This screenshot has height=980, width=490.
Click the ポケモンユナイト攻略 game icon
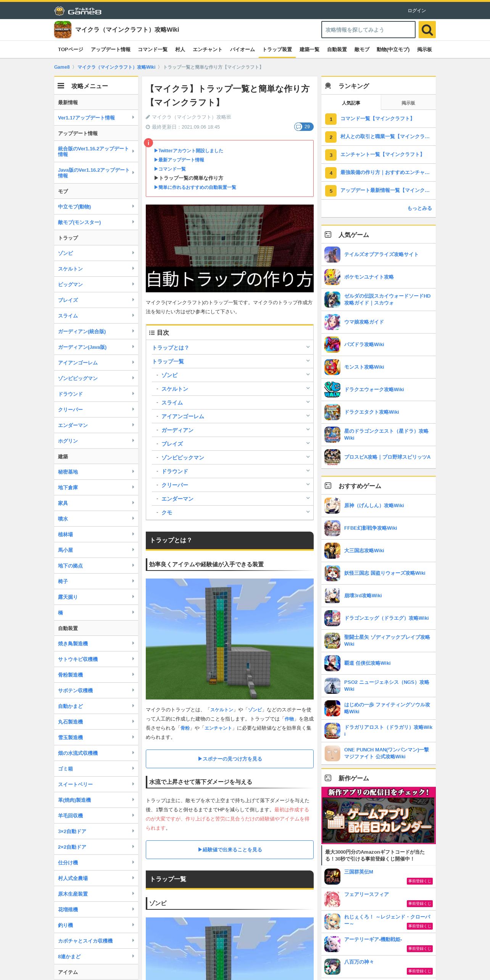coord(332,277)
